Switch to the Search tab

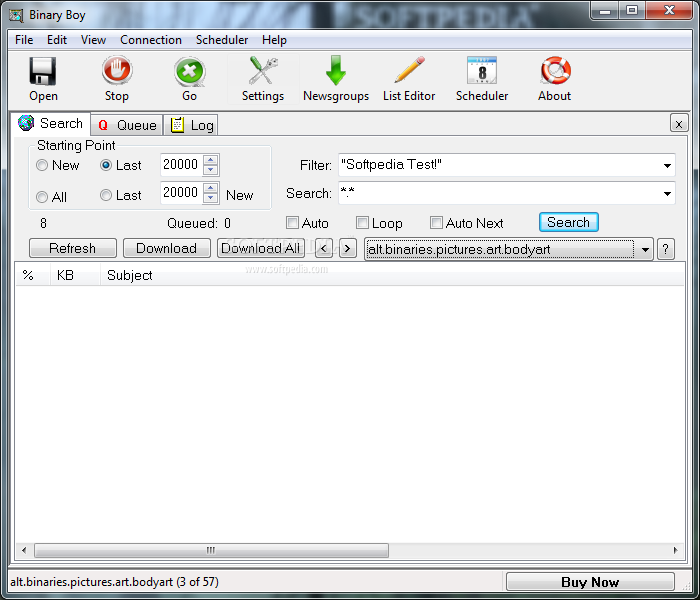[51, 124]
